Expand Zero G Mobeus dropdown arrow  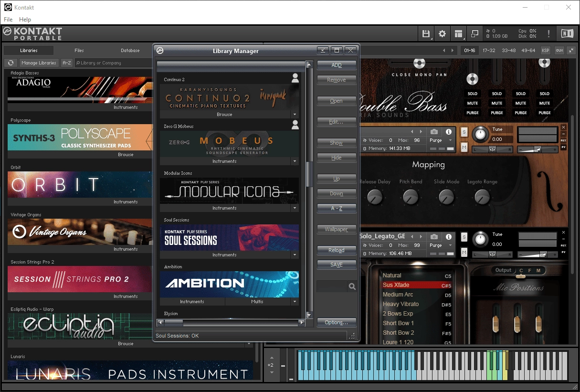tap(295, 161)
